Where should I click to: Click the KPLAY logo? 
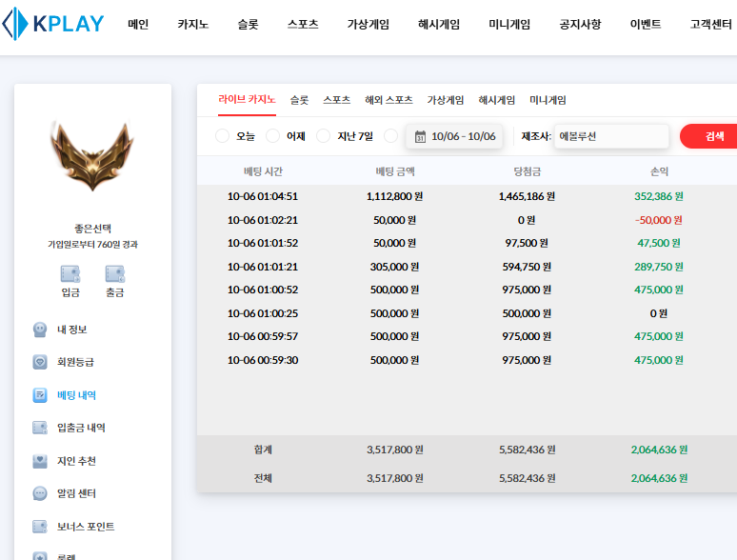click(52, 25)
